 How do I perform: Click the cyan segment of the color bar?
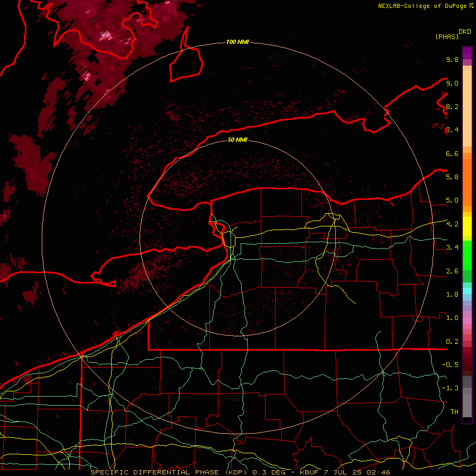[467, 291]
